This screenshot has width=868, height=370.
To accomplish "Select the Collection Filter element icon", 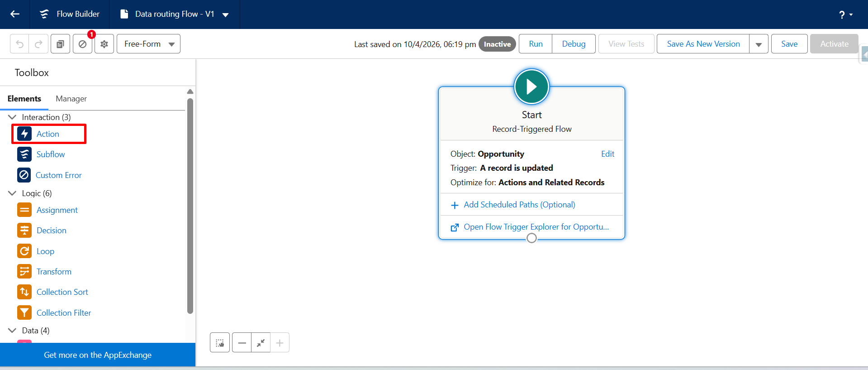I will pyautogui.click(x=24, y=312).
